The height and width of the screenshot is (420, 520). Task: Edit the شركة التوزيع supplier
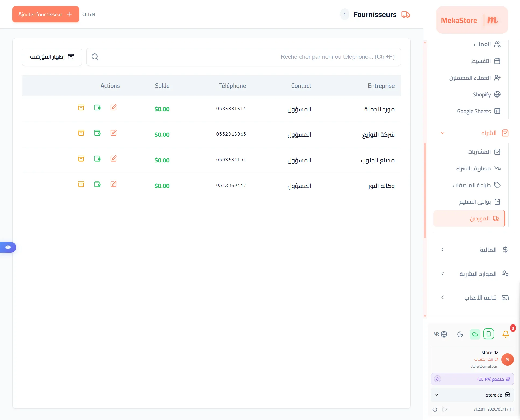(x=114, y=133)
